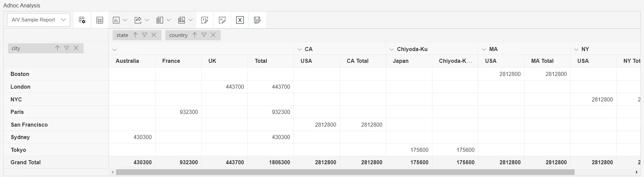This screenshot has width=644, height=177.
Task: Click the scrollbar left arrow
Action: (113, 172)
